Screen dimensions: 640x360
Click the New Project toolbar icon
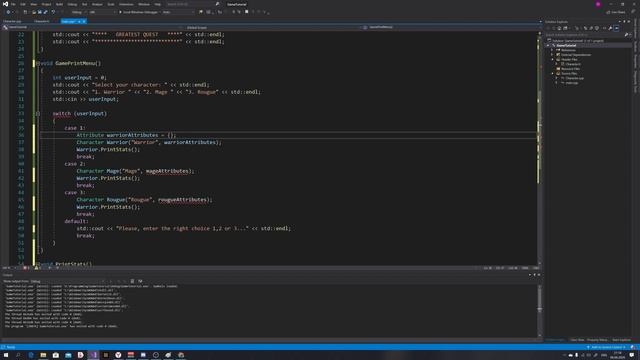[x=25, y=12]
